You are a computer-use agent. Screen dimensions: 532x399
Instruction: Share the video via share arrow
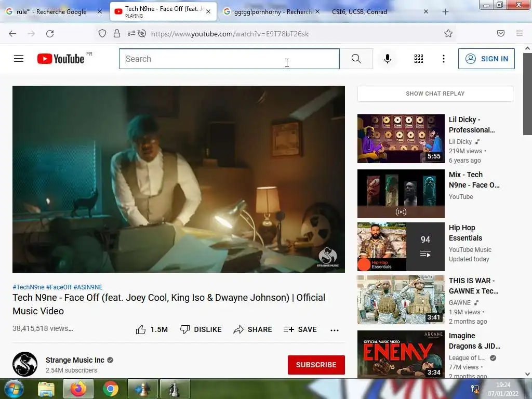[238, 329]
